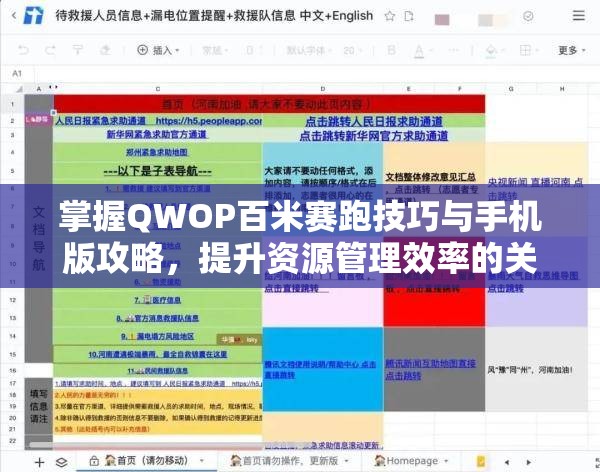This screenshot has height=472, width=600.
Task: Click the red 首页 title cell
Action: [x=269, y=104]
